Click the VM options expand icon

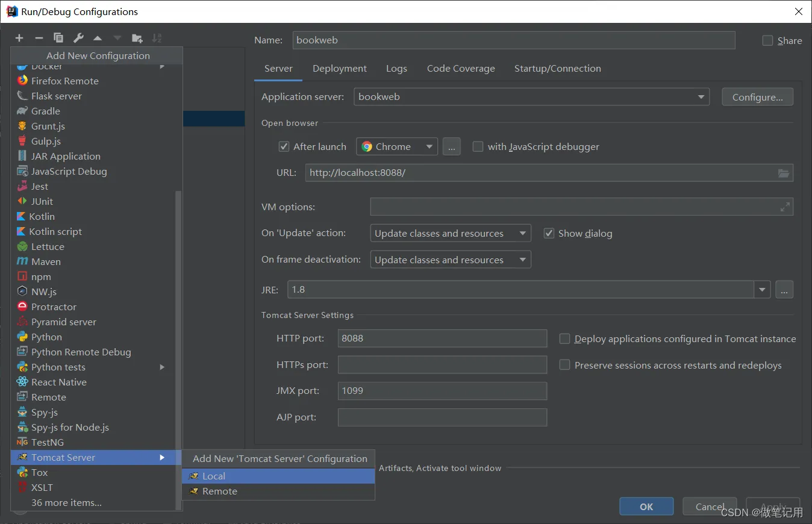[785, 207]
